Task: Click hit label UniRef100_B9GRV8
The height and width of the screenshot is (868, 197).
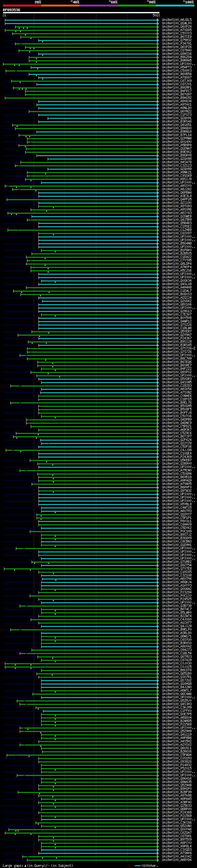Action: [x=177, y=155]
